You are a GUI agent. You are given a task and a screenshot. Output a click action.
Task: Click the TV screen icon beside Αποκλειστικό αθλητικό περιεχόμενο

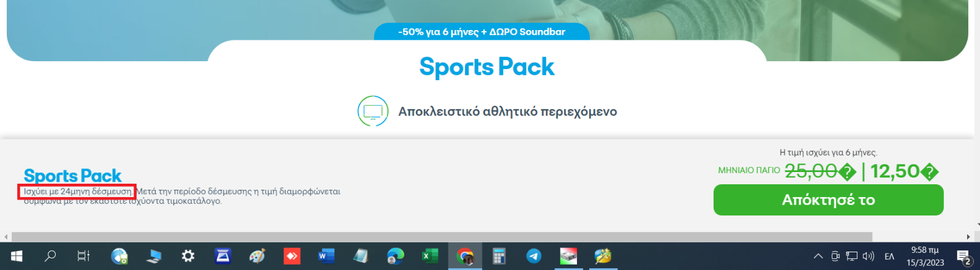(373, 111)
